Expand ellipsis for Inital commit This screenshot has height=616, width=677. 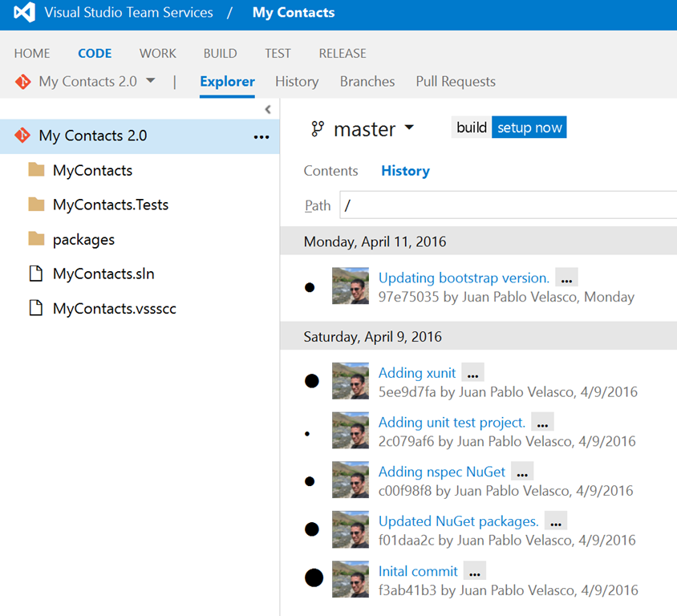[x=475, y=572]
